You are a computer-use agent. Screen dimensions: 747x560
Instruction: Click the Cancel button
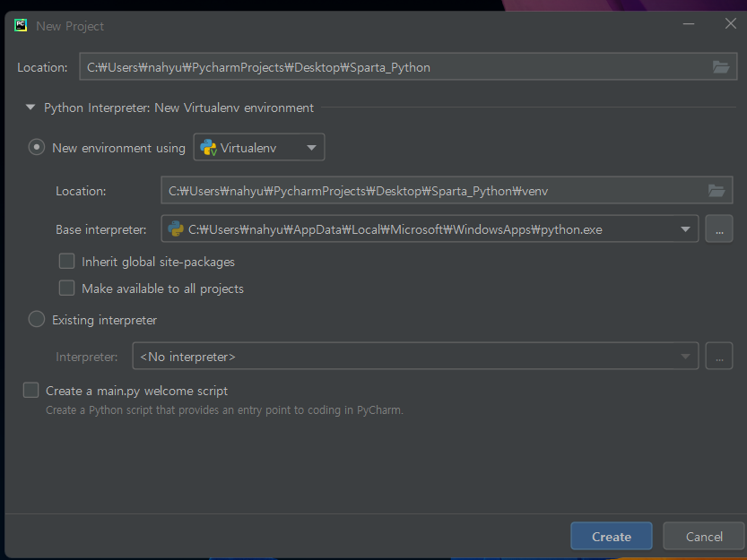tap(704, 536)
